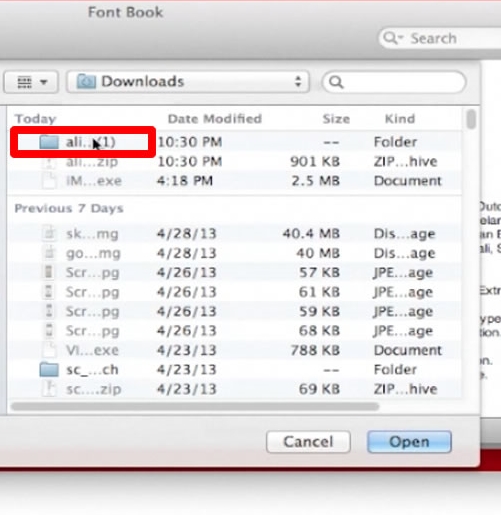Select the ali...zip archive icon
The width and height of the screenshot is (501, 515).
click(x=49, y=162)
